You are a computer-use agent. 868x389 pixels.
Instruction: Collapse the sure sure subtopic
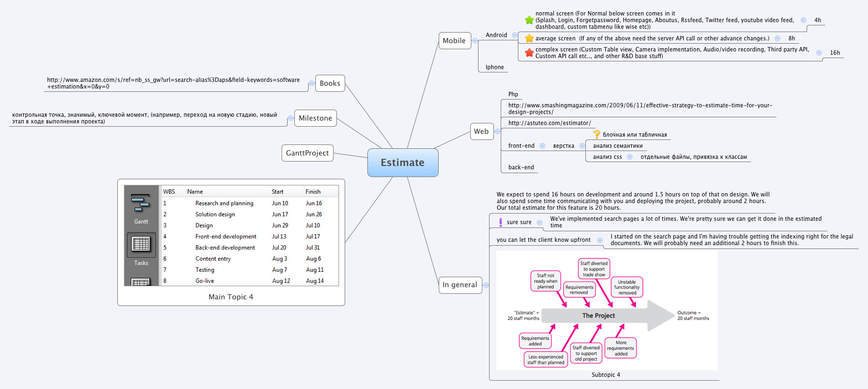539,222
